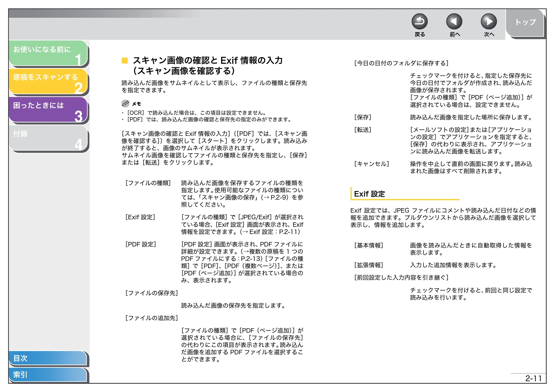This screenshot has width=555, height=392.
Task: Click the term [Exif 設定] in the list
Action: 140,217
